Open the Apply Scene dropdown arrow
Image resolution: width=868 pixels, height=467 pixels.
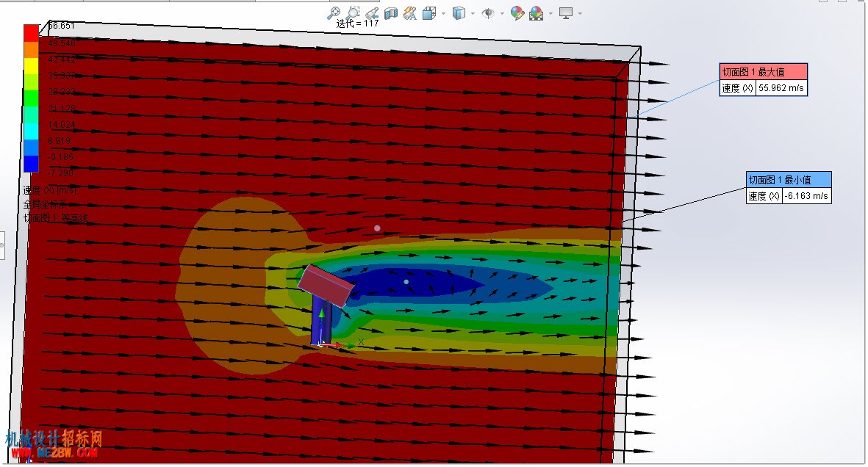click(x=550, y=13)
